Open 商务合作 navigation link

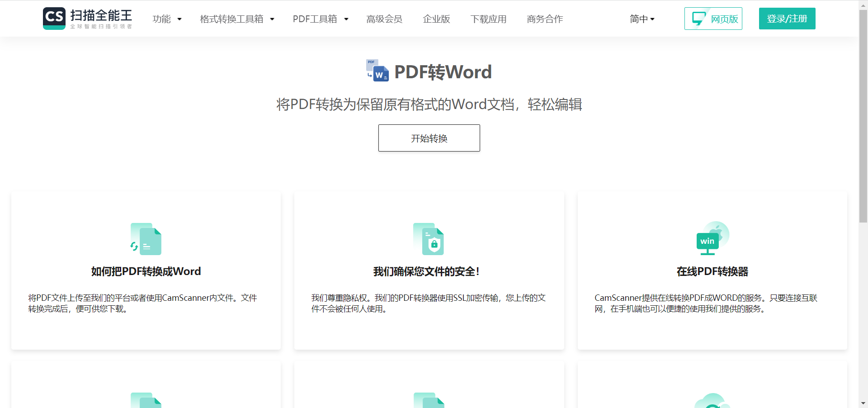pos(545,19)
